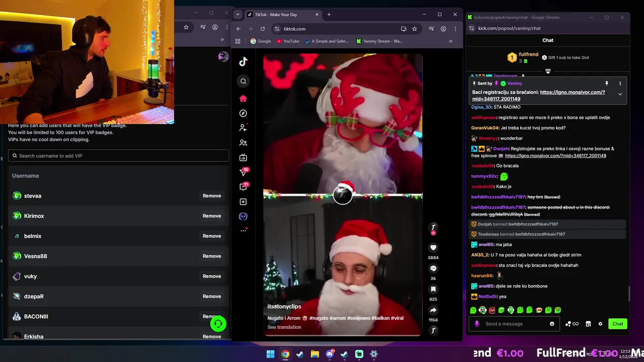Click Kick chat scrollbar
The height and width of the screenshot is (362, 644).
pyautogui.click(x=629, y=294)
